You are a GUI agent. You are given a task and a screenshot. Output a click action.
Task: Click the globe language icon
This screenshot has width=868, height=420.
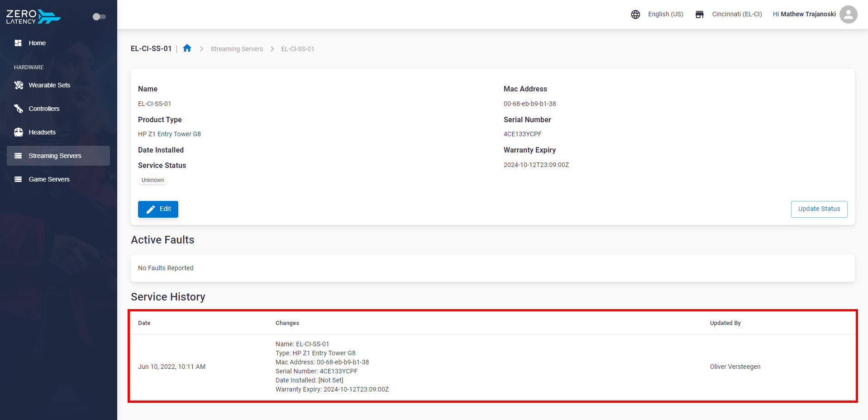pyautogui.click(x=635, y=14)
